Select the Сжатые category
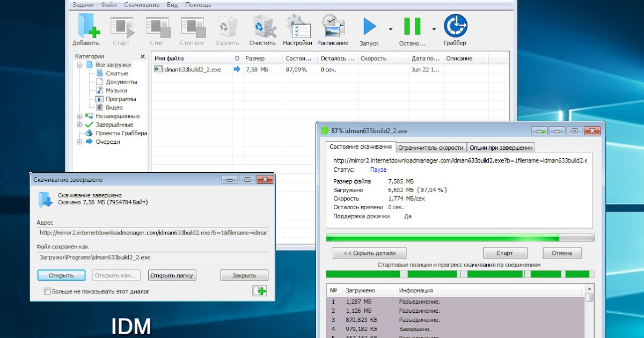644x338 pixels. point(116,74)
